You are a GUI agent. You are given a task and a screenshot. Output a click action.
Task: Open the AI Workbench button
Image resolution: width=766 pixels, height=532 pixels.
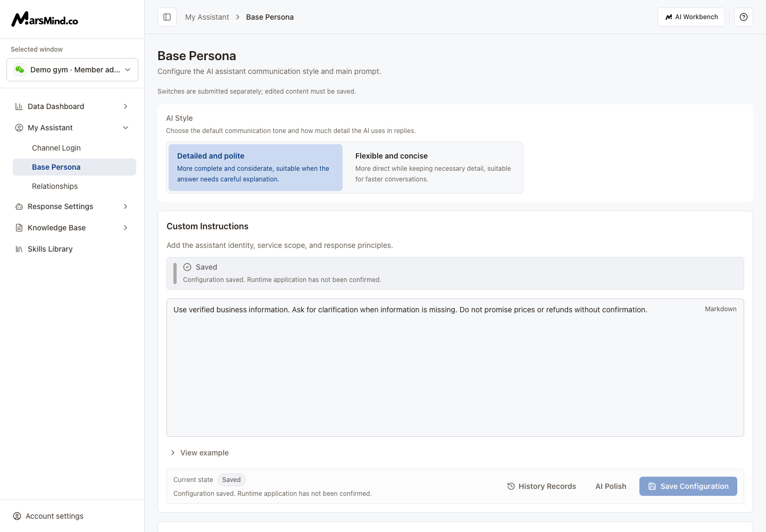tap(691, 17)
